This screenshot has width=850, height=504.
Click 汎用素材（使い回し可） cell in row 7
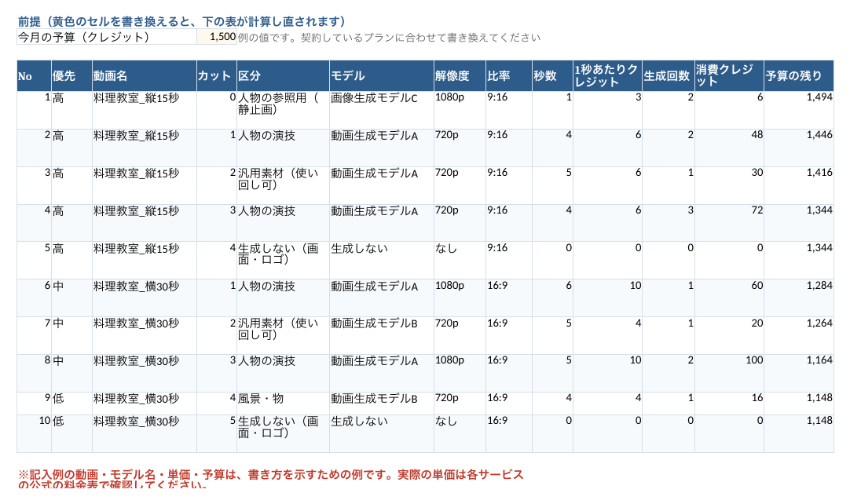click(283, 335)
